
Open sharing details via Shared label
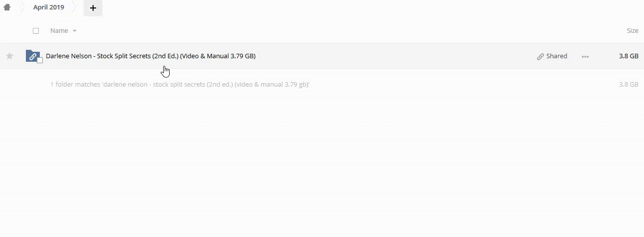point(556,56)
